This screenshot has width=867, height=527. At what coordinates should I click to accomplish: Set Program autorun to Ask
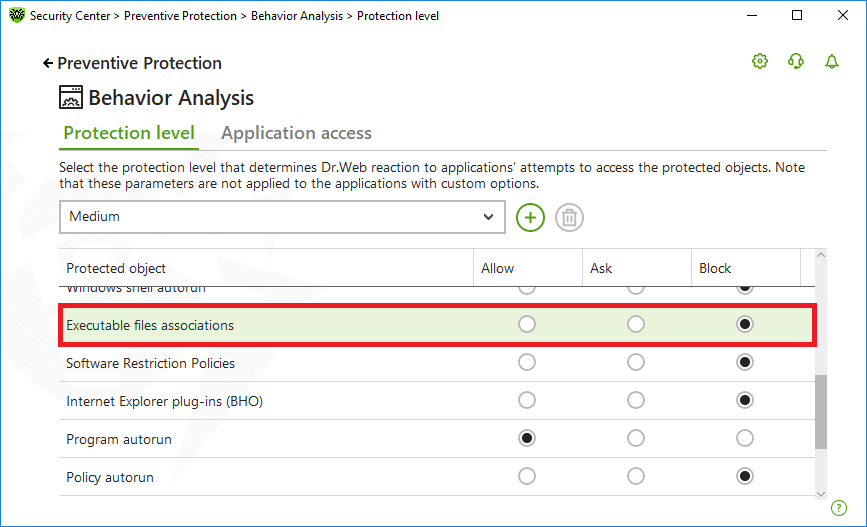point(636,439)
